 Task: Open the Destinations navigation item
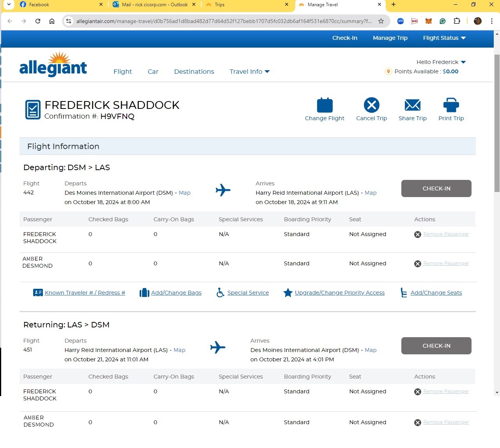tap(194, 71)
